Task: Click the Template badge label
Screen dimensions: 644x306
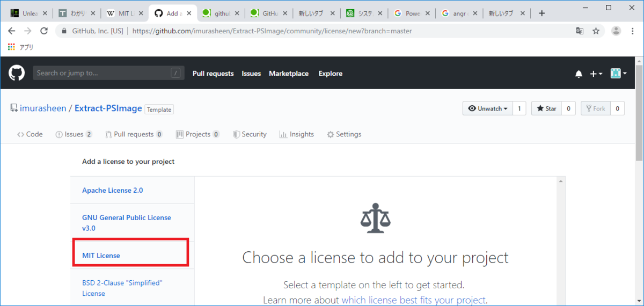Action: pyautogui.click(x=159, y=110)
